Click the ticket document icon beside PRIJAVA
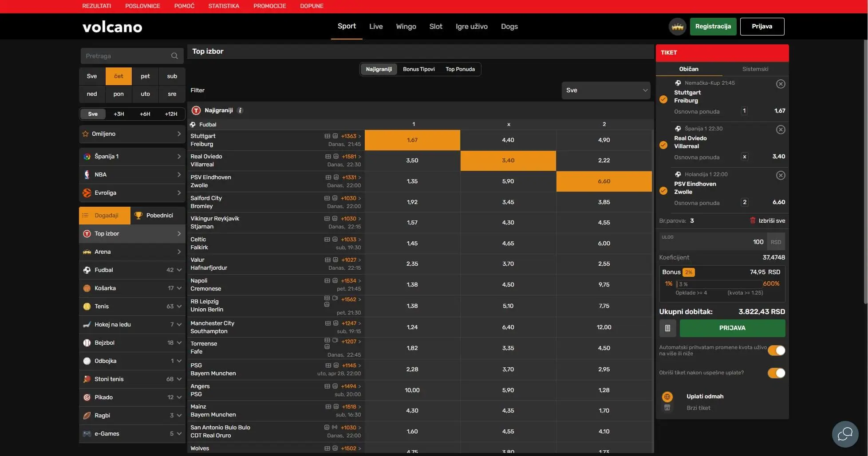 click(667, 328)
